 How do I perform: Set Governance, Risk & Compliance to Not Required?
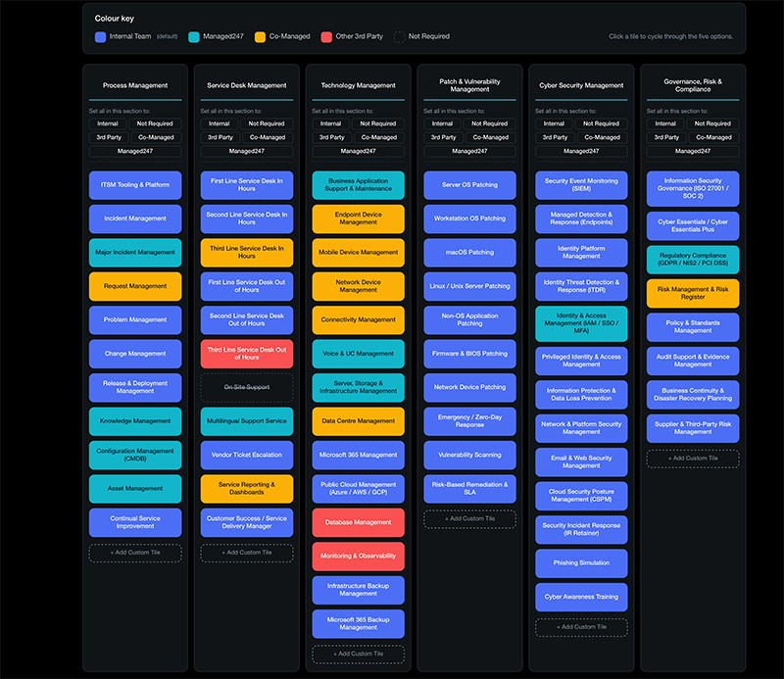(x=712, y=123)
